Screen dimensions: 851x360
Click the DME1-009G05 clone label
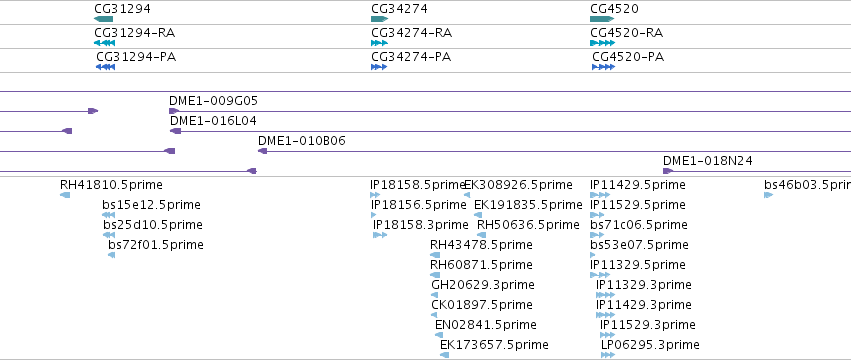pos(213,101)
